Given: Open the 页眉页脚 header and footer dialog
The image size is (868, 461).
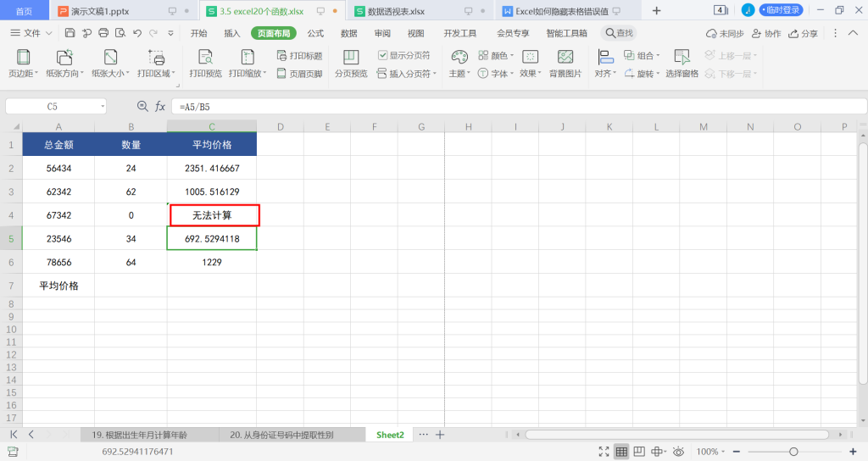Looking at the screenshot, I should click(299, 73).
